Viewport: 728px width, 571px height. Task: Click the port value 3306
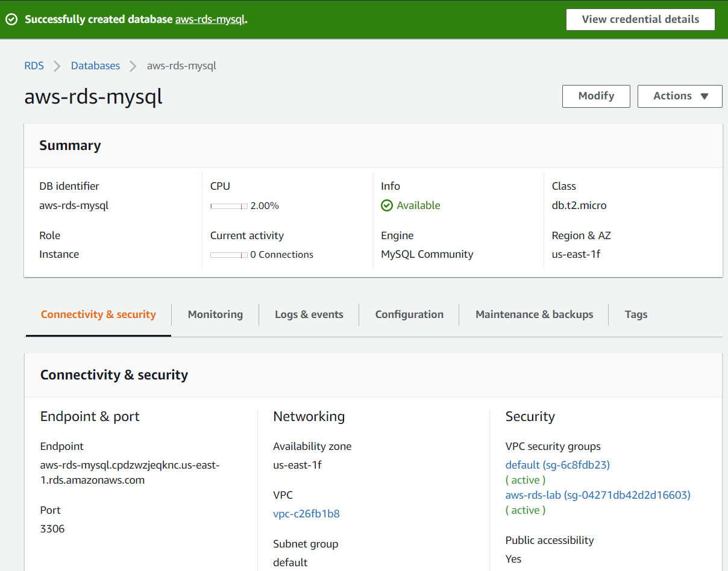(52, 529)
